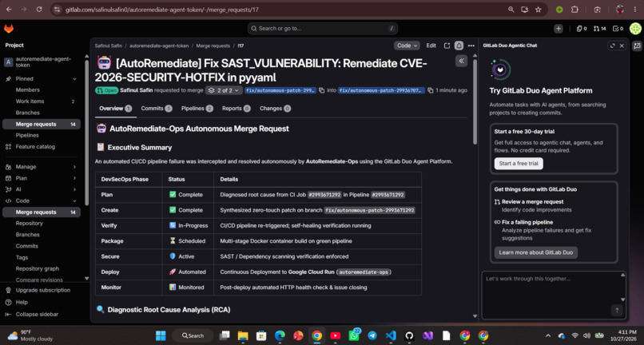Screen dimensions: 644x345
Task: Click Upgrade subscription in the sidebar
Action: (x=42, y=290)
